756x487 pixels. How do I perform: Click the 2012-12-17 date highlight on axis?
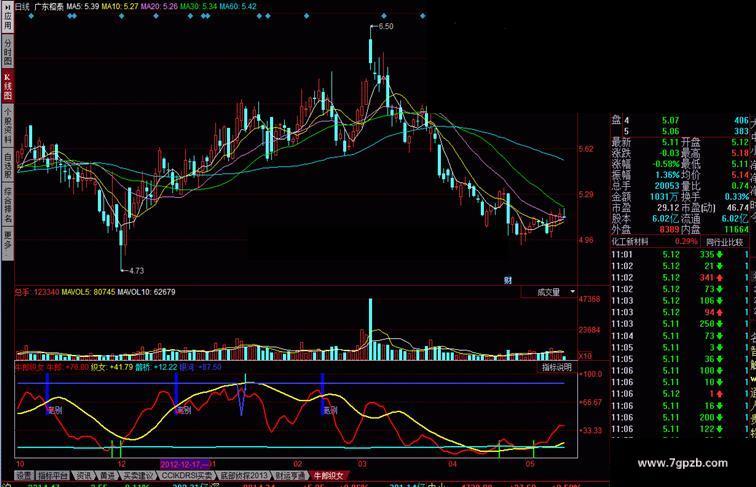coord(185,464)
